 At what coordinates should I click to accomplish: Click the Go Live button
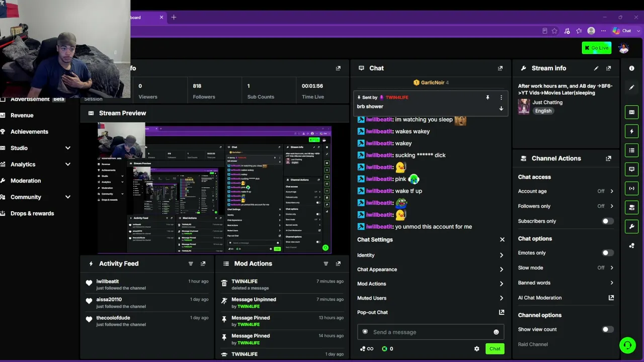[x=597, y=48]
